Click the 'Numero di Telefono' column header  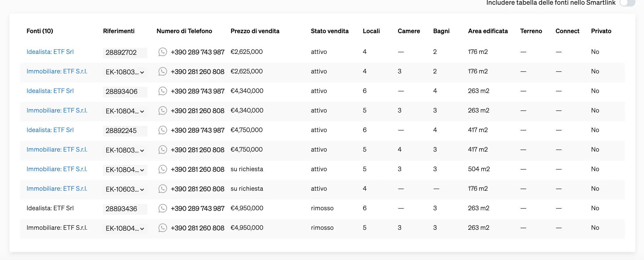[x=184, y=31]
